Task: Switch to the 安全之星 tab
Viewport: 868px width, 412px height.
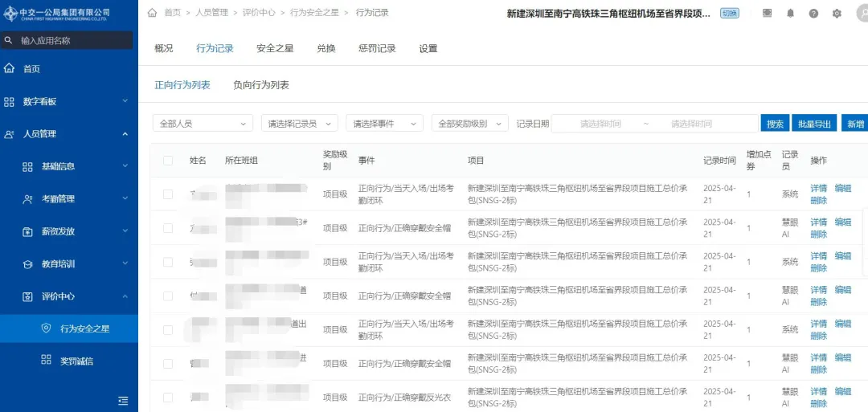Action: [x=275, y=49]
